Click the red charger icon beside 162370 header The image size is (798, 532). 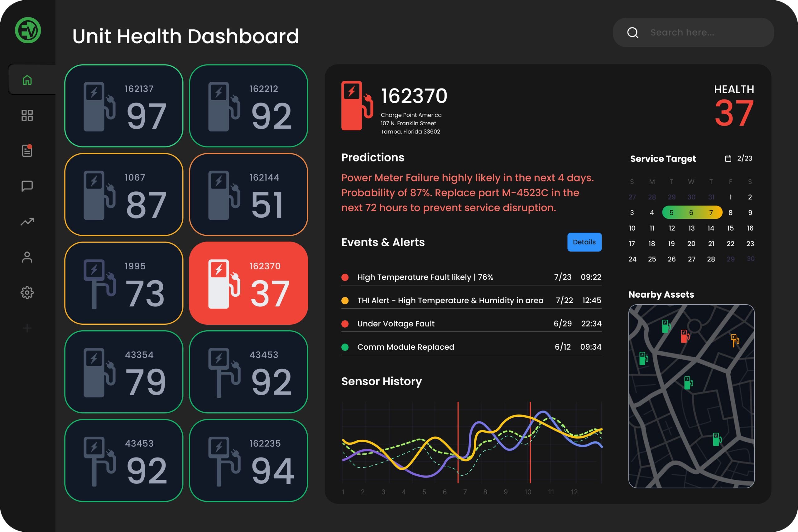point(357,106)
